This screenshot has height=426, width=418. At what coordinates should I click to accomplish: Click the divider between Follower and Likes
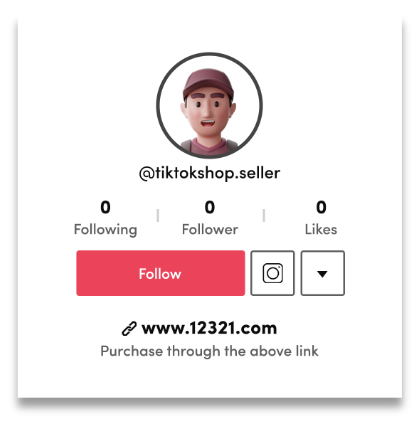pyautogui.click(x=264, y=215)
